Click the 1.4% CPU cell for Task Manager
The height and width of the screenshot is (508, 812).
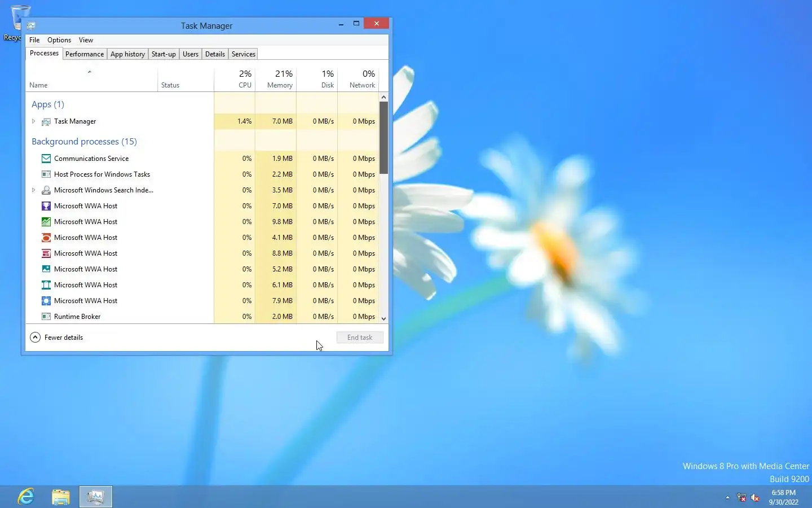pos(235,121)
